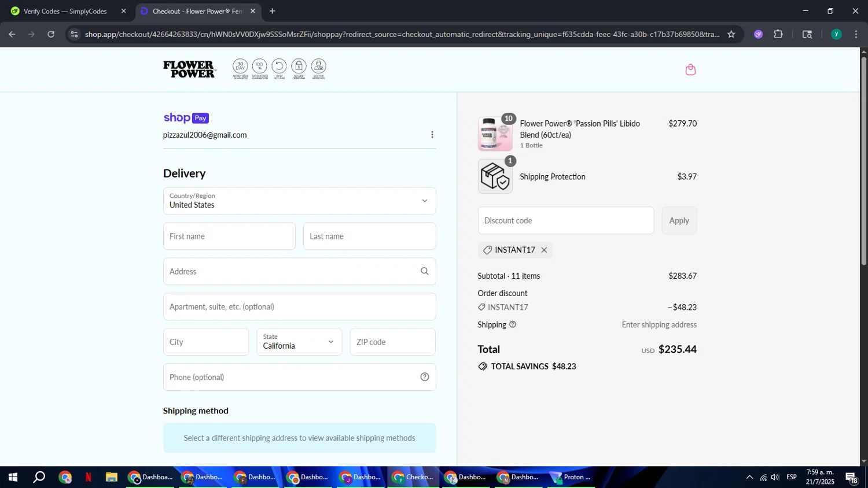The height and width of the screenshot is (488, 868).
Task: Open the taskbar clock showing 7:59 a. m.
Action: [x=820, y=477]
